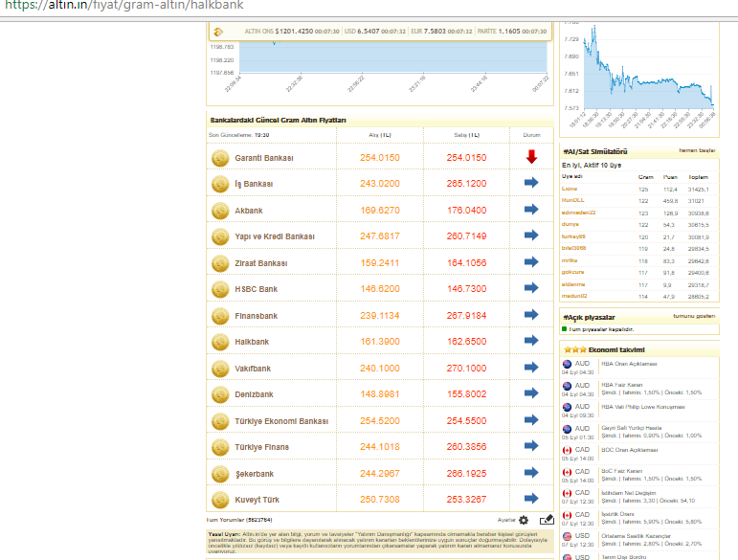Open the Ziraat Bankası bank link
Screen dimensions: 738x560
[261, 262]
